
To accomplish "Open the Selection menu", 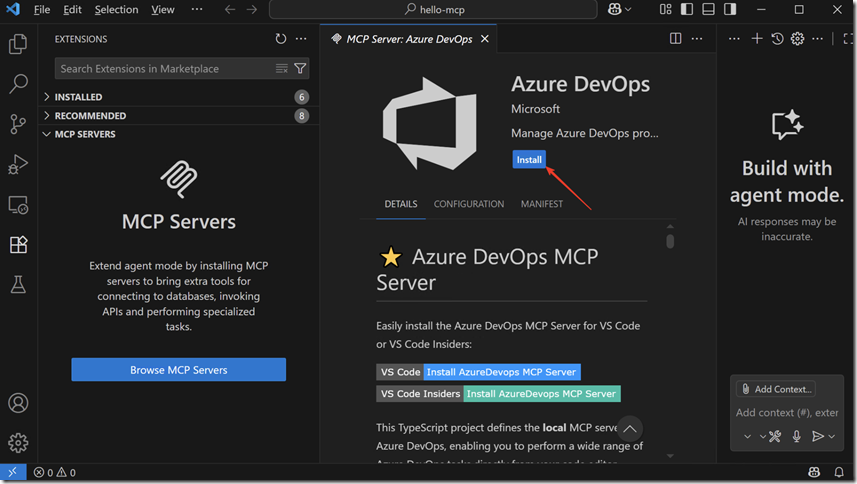I will pos(116,10).
